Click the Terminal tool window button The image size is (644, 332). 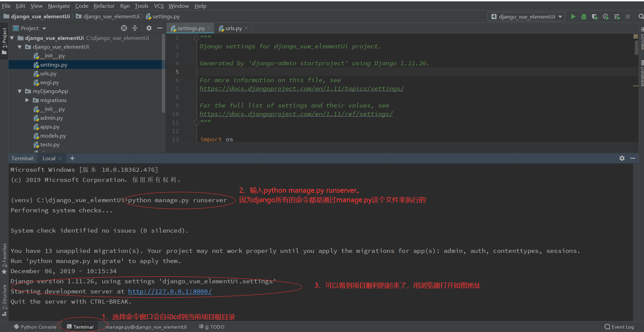pyautogui.click(x=80, y=327)
